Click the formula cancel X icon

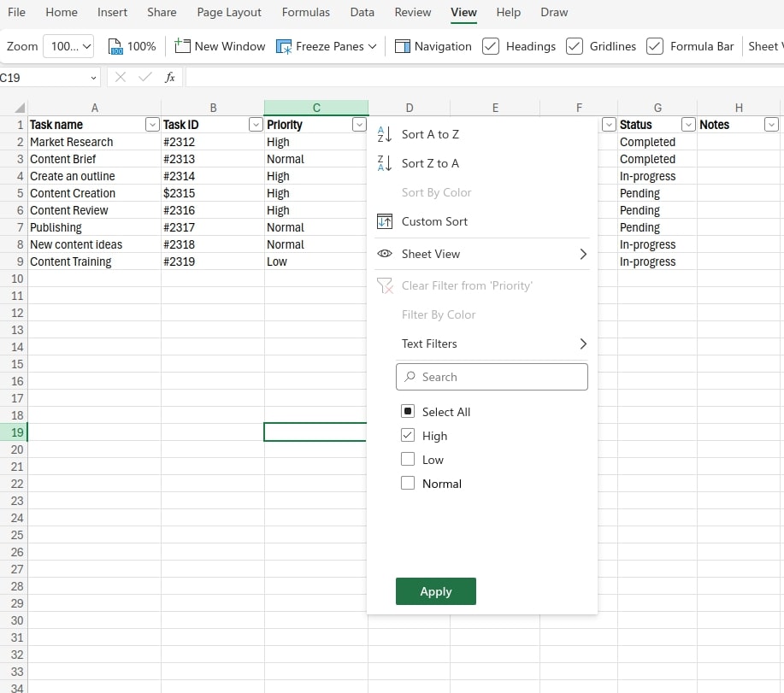(x=120, y=78)
